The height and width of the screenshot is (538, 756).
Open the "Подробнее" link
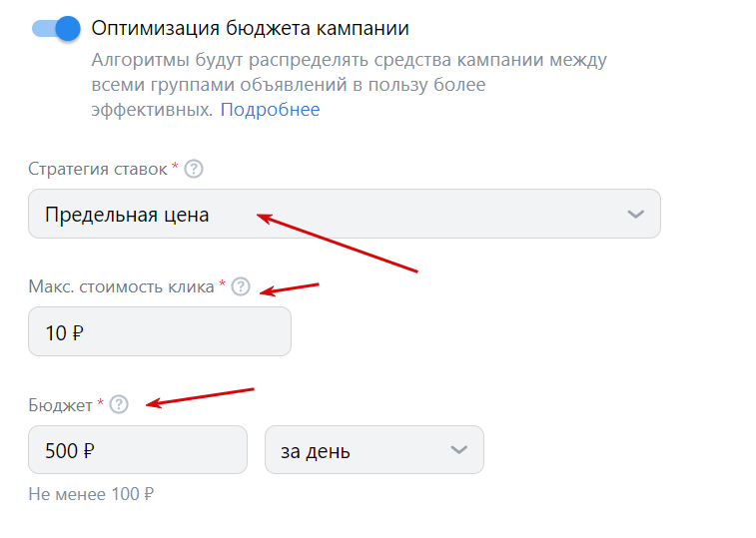click(x=270, y=110)
